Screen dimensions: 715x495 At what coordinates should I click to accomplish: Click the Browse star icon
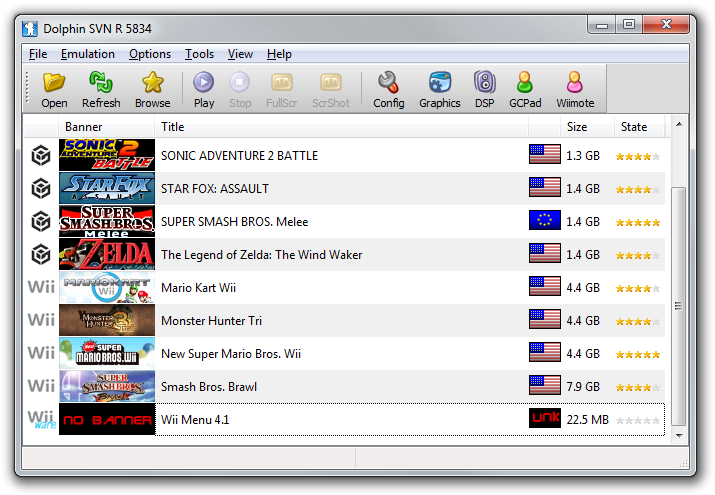pos(152,83)
